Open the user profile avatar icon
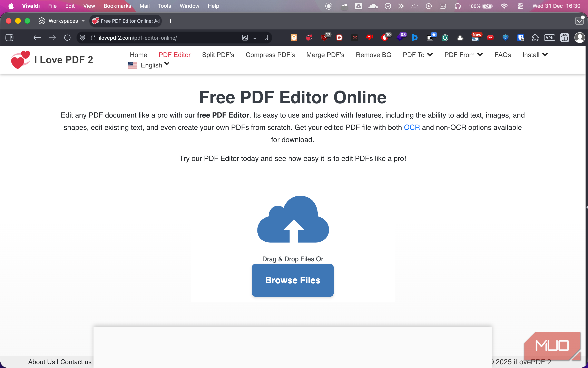 [580, 38]
